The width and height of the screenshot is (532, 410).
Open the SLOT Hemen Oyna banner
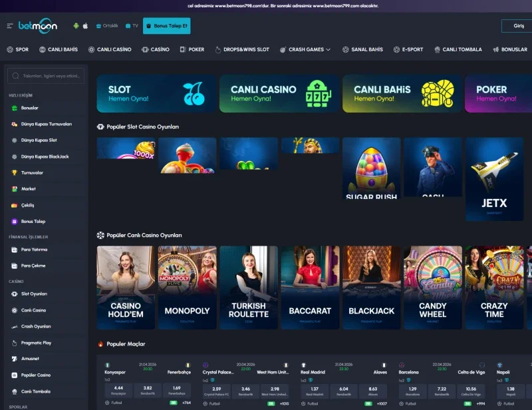coord(156,94)
